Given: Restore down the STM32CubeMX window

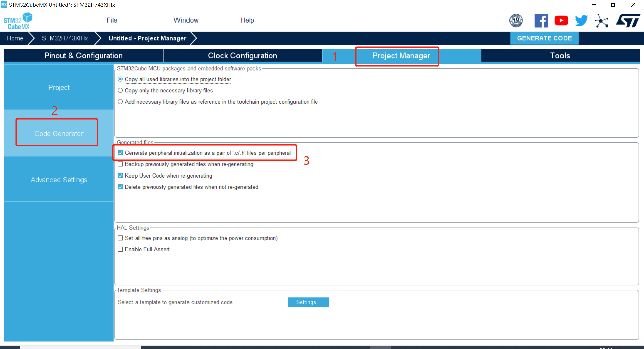Looking at the screenshot, I should tap(613, 5).
